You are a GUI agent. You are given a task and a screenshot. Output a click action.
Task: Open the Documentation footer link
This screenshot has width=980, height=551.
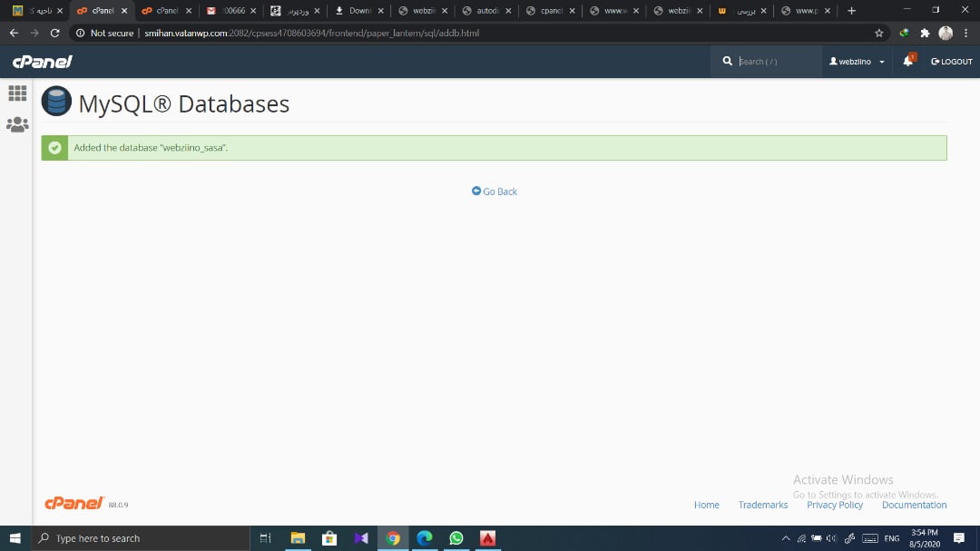[x=914, y=505]
